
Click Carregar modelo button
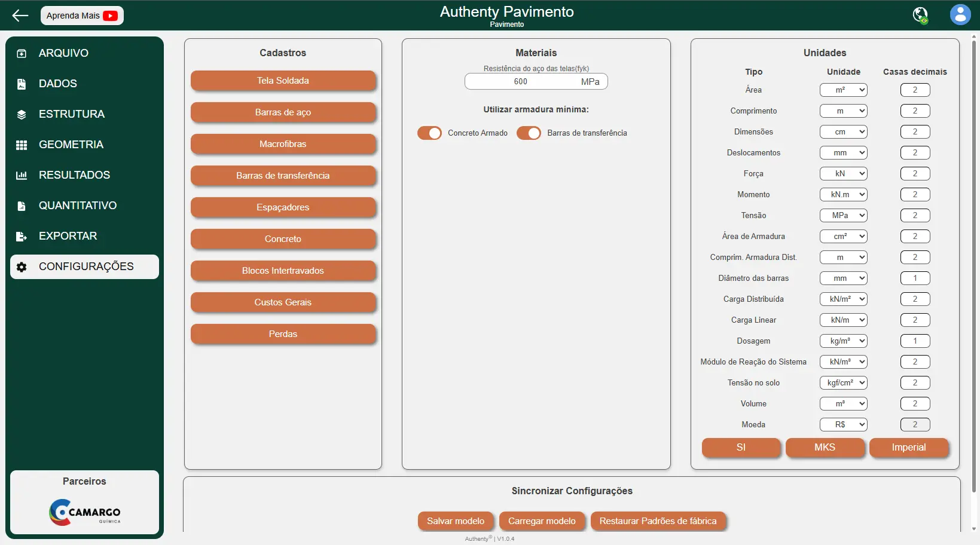pos(542,521)
